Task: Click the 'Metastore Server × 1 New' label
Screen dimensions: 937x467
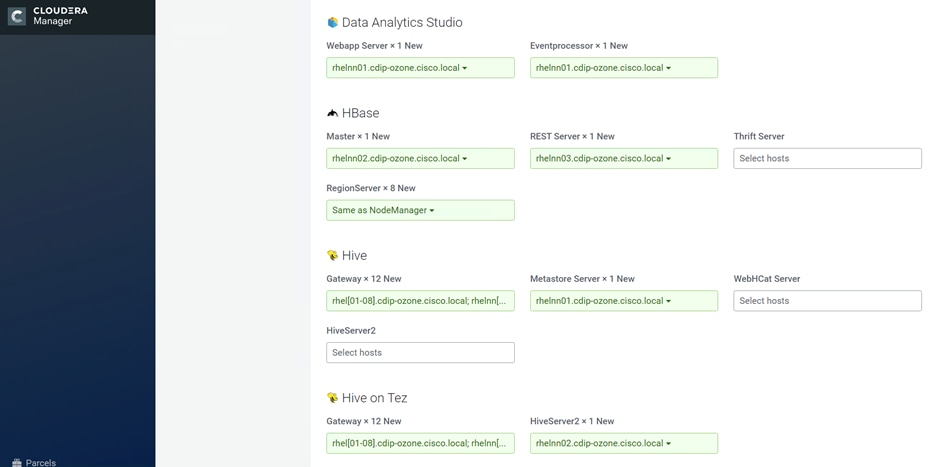Action: pyautogui.click(x=583, y=279)
